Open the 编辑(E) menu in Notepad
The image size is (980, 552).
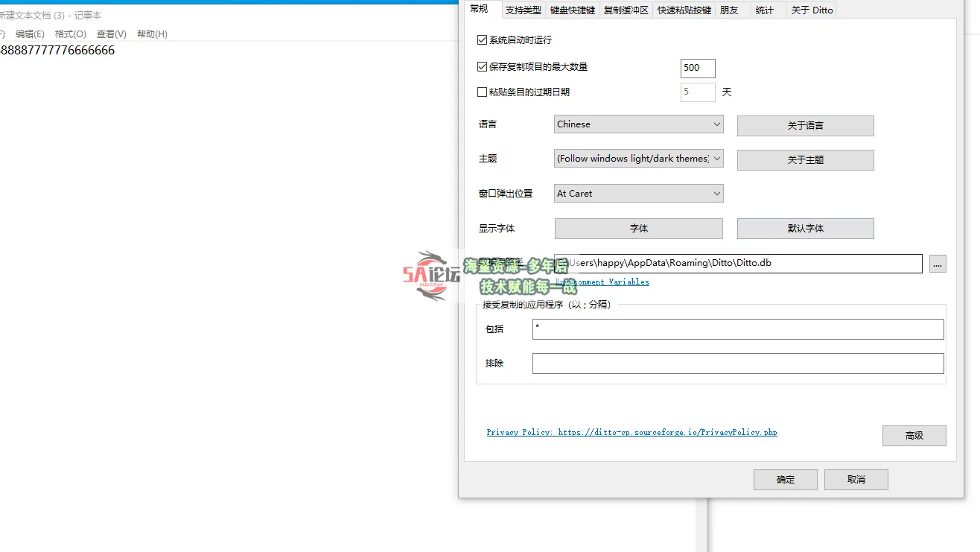[x=30, y=34]
